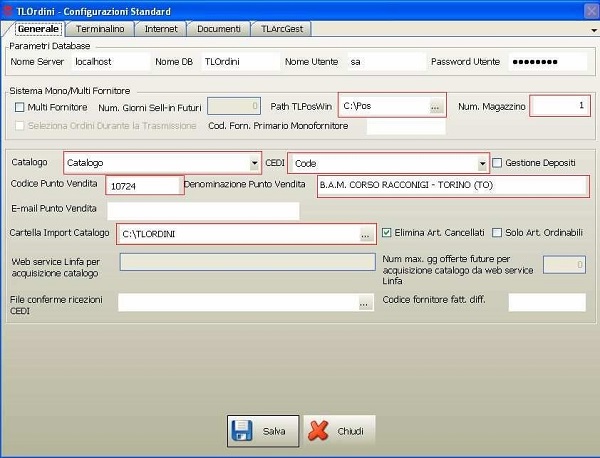Go to the Documenti tab
The image size is (600, 458).
(x=218, y=30)
